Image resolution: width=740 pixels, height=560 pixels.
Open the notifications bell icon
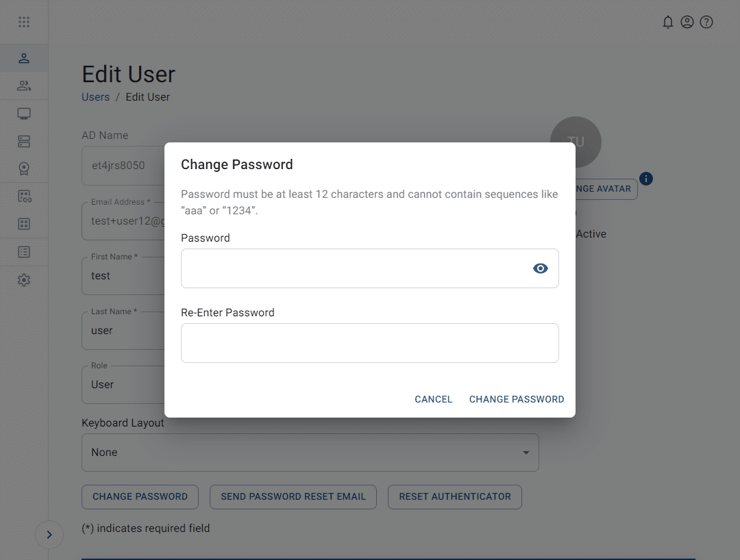668,22
